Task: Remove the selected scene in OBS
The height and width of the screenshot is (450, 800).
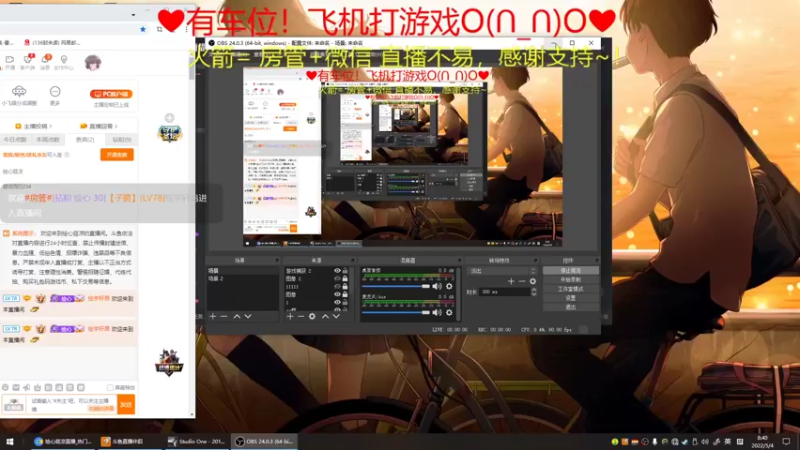Action: coord(223,316)
